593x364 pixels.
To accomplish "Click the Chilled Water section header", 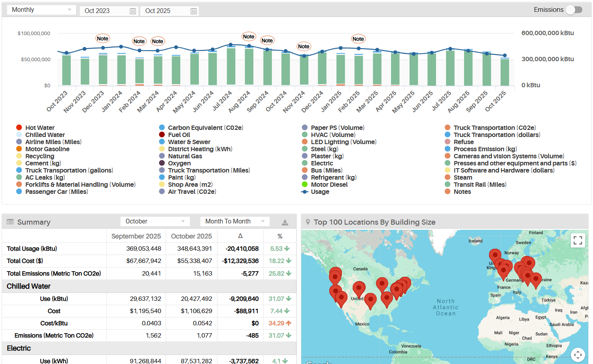I will tap(29, 286).
